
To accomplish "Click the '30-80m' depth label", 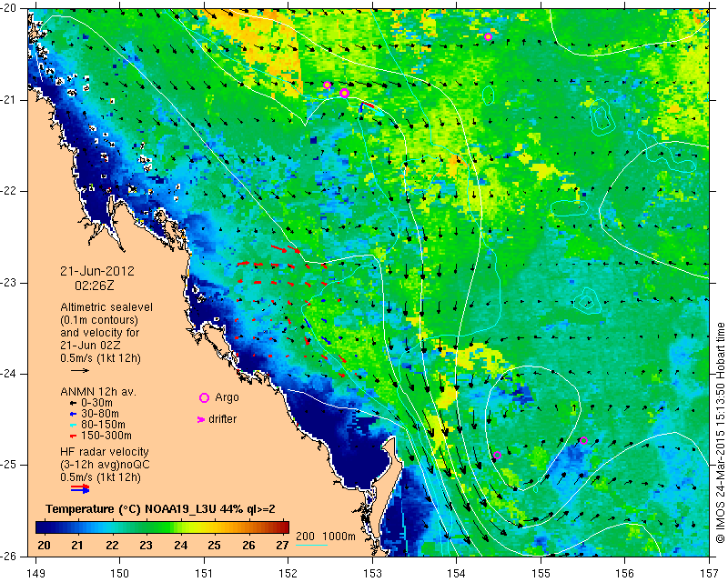I will [x=100, y=414].
